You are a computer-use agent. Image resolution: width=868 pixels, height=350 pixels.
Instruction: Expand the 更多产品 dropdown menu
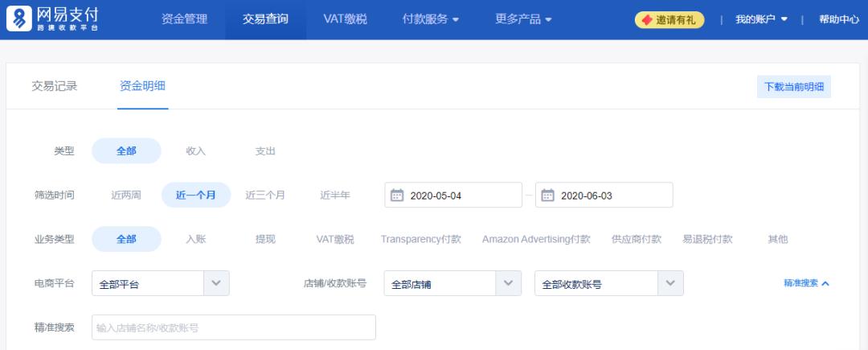tap(523, 19)
